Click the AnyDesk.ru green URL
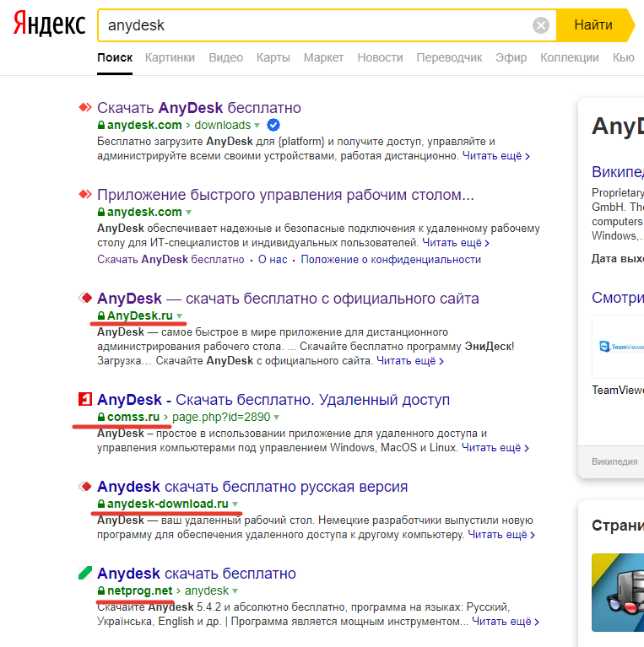 pos(140,315)
